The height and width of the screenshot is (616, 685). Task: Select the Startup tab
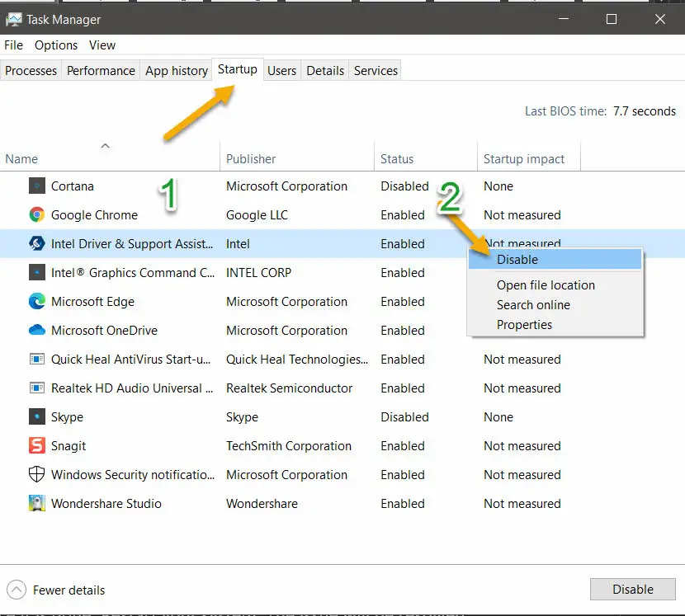[238, 69]
